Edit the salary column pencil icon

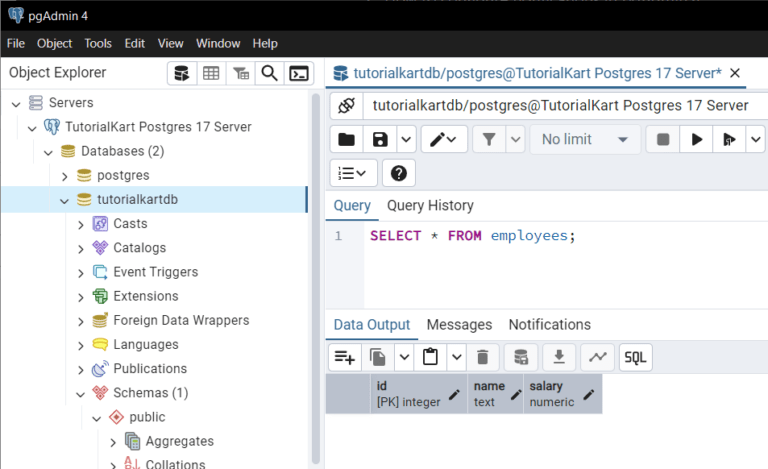click(589, 394)
